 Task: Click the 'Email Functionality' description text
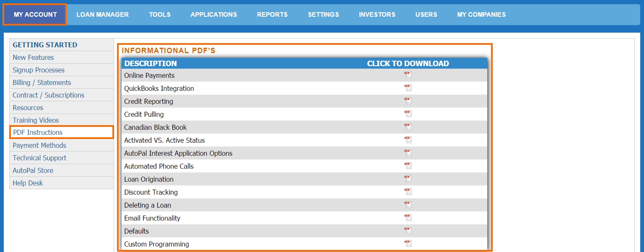point(152,218)
